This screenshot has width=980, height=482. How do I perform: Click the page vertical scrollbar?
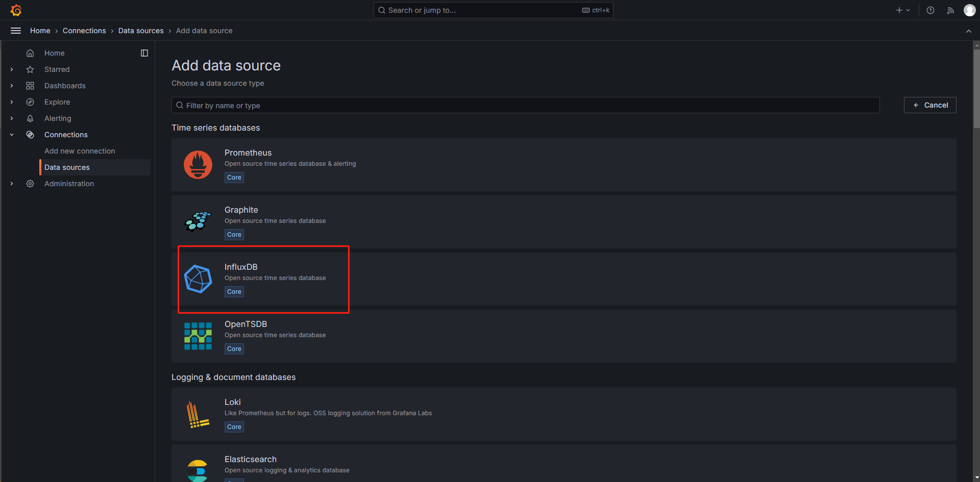[976, 88]
